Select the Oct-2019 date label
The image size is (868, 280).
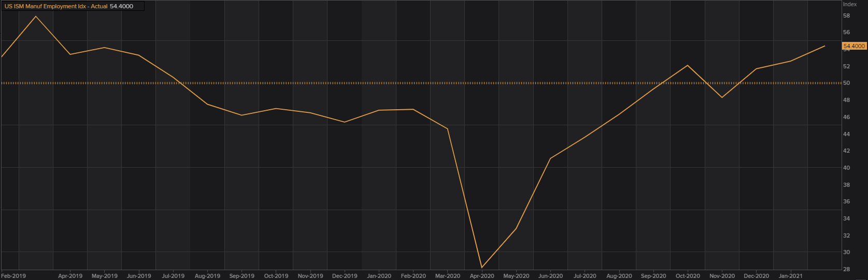pos(276,276)
